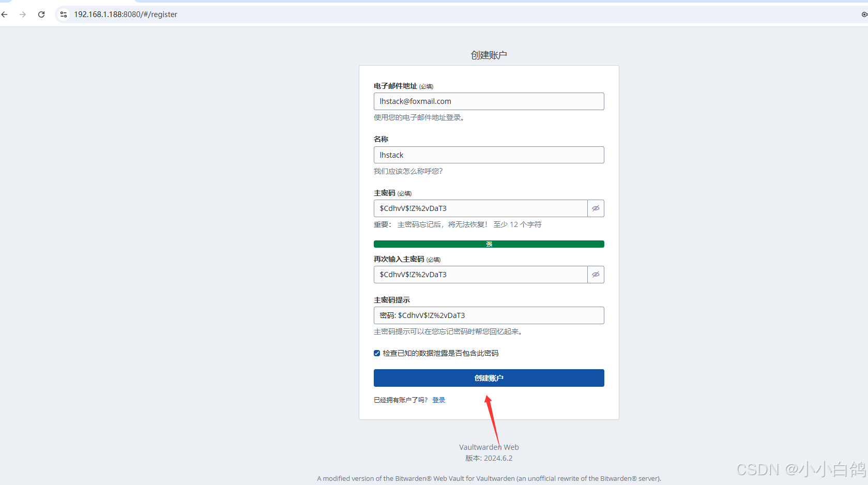Click the password key icon in address bar
This screenshot has height=485, width=868.
click(x=864, y=14)
